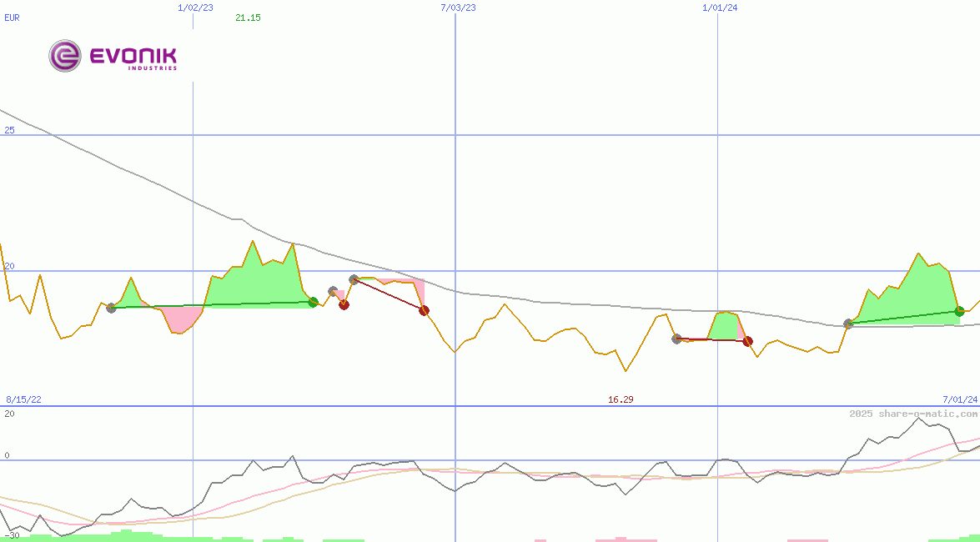Click the price peak below the 21.15 label
This screenshot has height=542, width=980.
pyautogui.click(x=253, y=241)
